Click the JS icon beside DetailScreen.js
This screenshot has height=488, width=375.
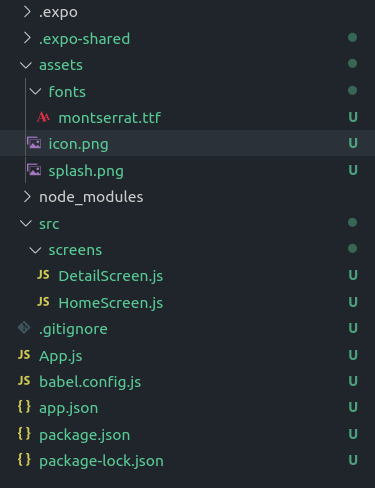(43, 275)
